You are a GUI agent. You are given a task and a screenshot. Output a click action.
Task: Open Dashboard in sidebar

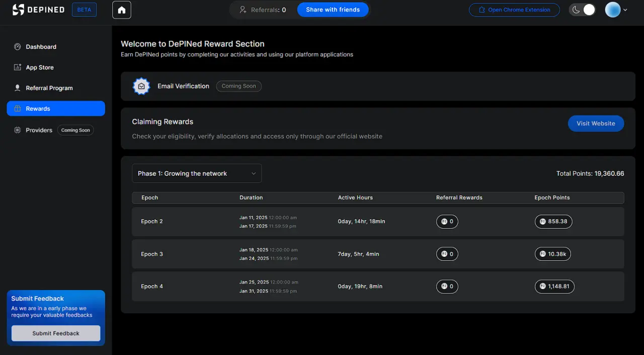pos(56,47)
